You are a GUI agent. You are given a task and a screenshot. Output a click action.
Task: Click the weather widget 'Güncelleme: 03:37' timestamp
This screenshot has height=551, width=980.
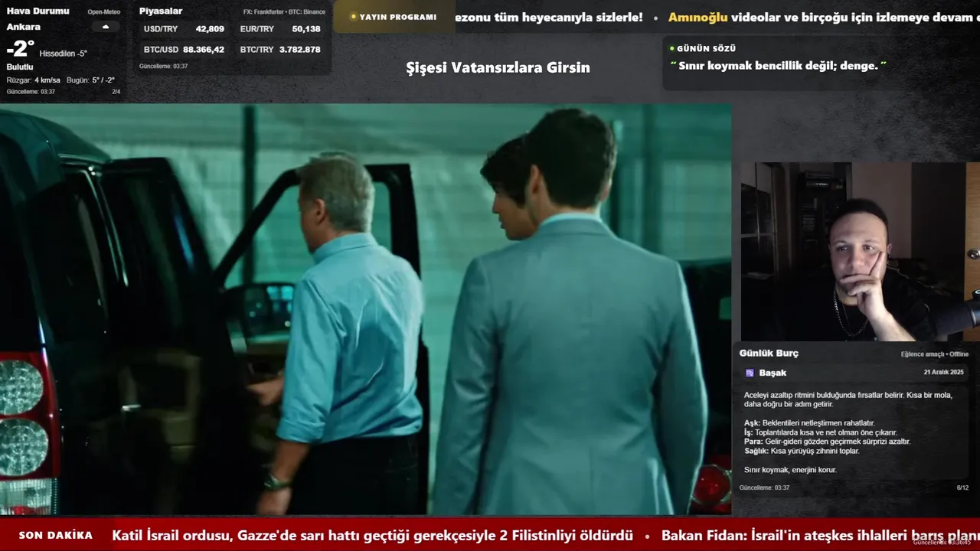coord(31,92)
